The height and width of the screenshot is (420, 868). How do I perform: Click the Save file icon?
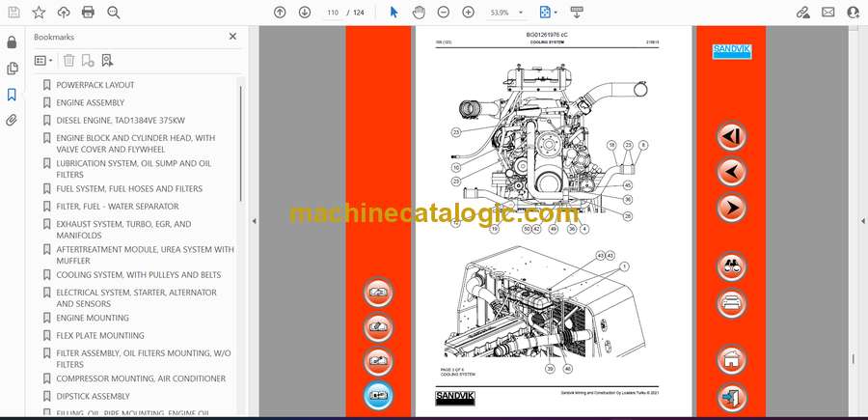(x=14, y=13)
